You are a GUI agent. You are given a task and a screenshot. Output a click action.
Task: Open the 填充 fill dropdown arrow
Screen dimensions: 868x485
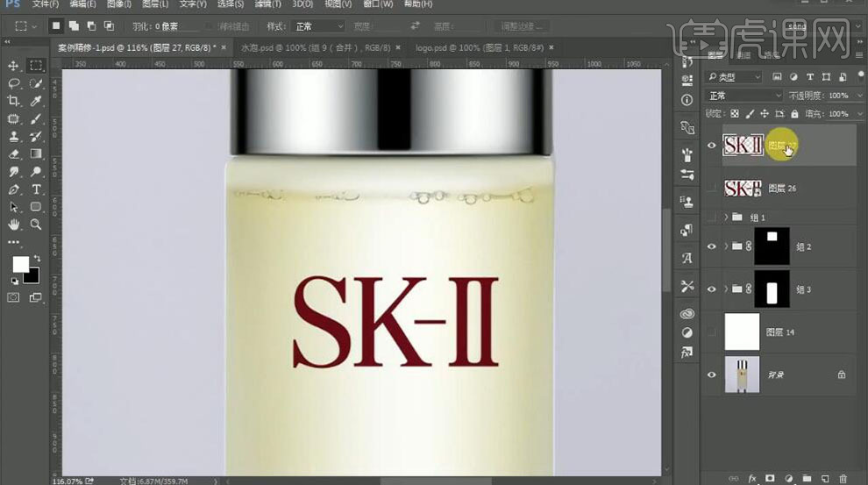[x=859, y=114]
